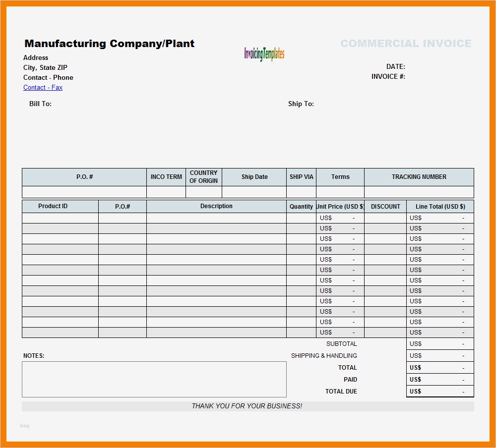
Task: Click the empty cell under Terms
Action: (340, 192)
